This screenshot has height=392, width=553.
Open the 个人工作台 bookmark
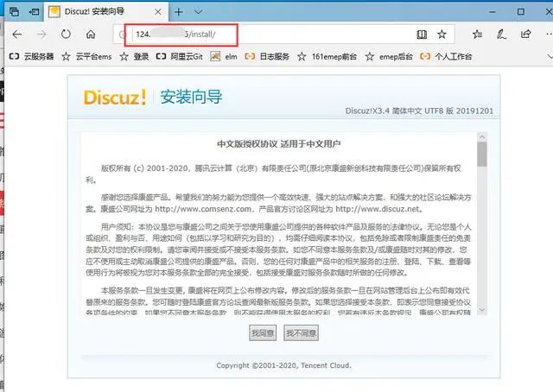pos(446,56)
